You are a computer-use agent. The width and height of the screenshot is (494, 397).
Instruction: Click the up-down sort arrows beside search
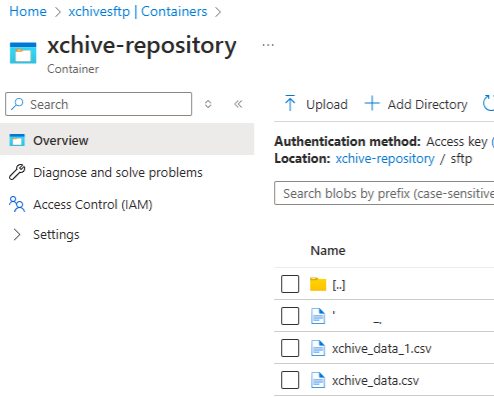pos(208,104)
